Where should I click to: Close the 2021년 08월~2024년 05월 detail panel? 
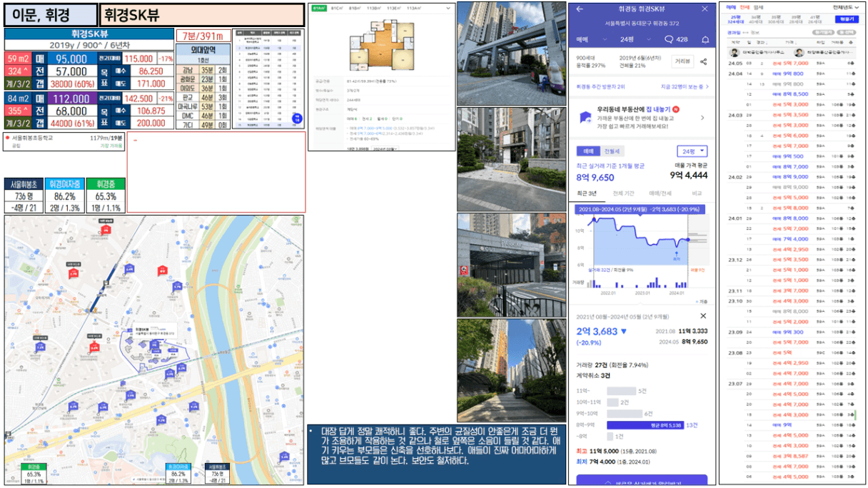703,315
